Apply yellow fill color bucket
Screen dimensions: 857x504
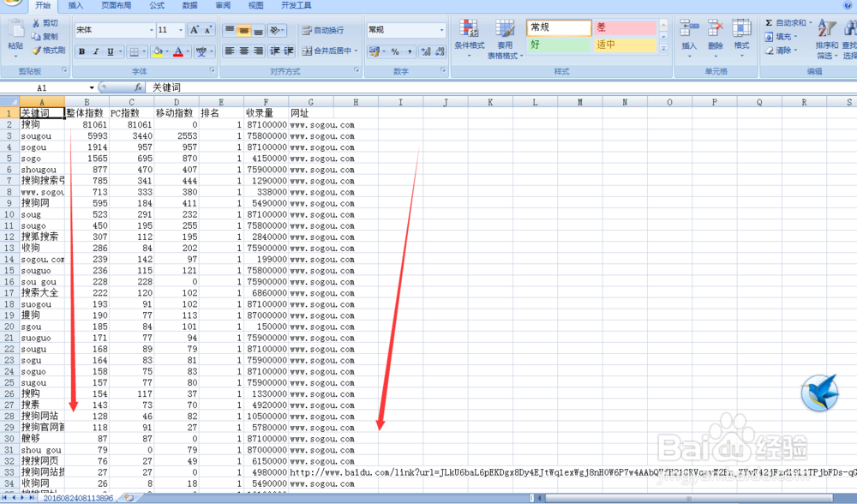point(158,52)
